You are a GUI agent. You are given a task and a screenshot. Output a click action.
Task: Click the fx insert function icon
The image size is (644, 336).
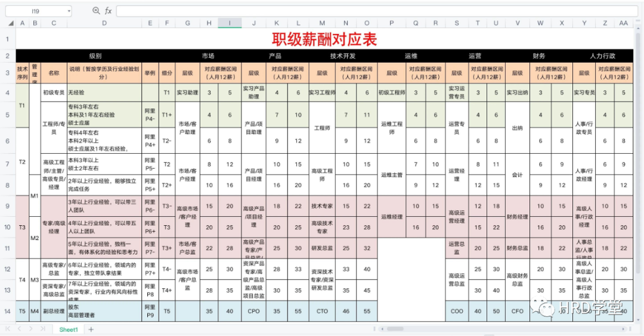[x=108, y=11]
